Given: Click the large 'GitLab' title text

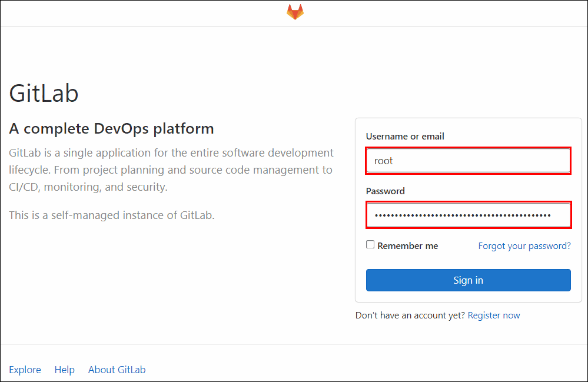Looking at the screenshot, I should pyautogui.click(x=44, y=93).
